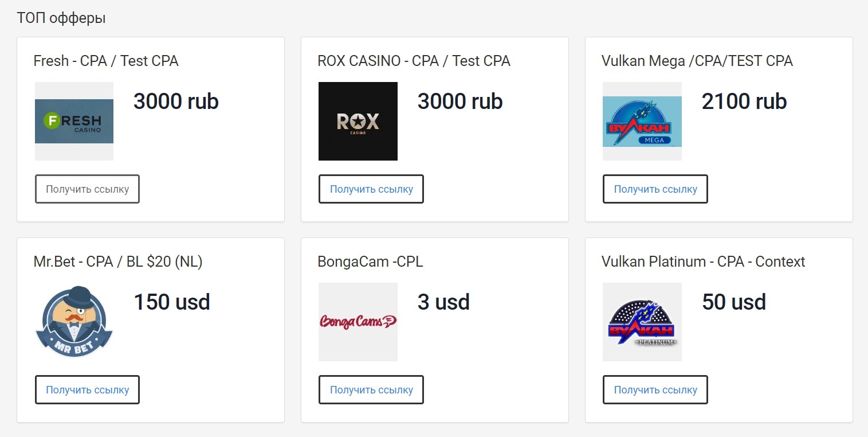Select Vulkan Mega /CPA/TEST CPA title
Screen dimensions: 868x437
[697, 61]
